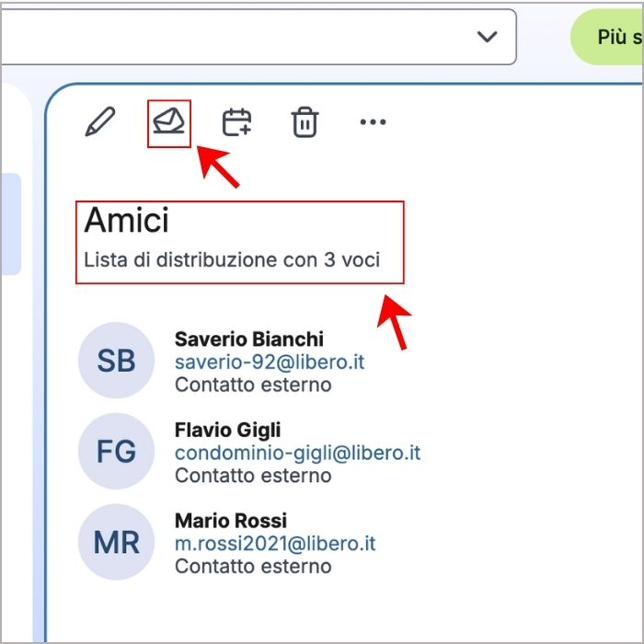This screenshot has height=644, width=644.
Task: Click the pencil edit icon
Action: (100, 121)
